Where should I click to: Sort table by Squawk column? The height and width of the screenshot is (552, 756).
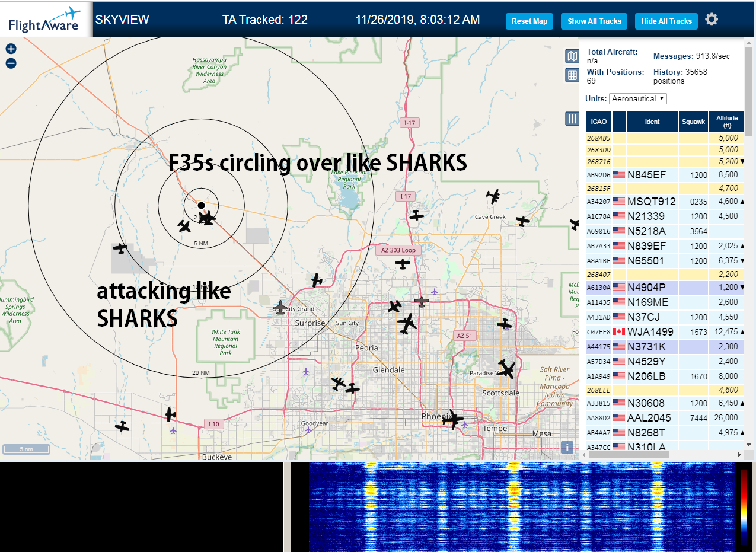(x=693, y=122)
